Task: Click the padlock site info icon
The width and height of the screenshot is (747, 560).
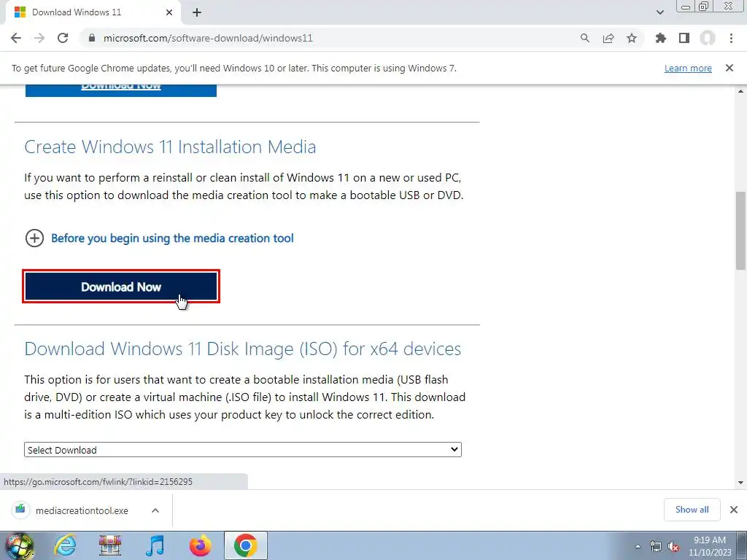Action: (x=92, y=38)
